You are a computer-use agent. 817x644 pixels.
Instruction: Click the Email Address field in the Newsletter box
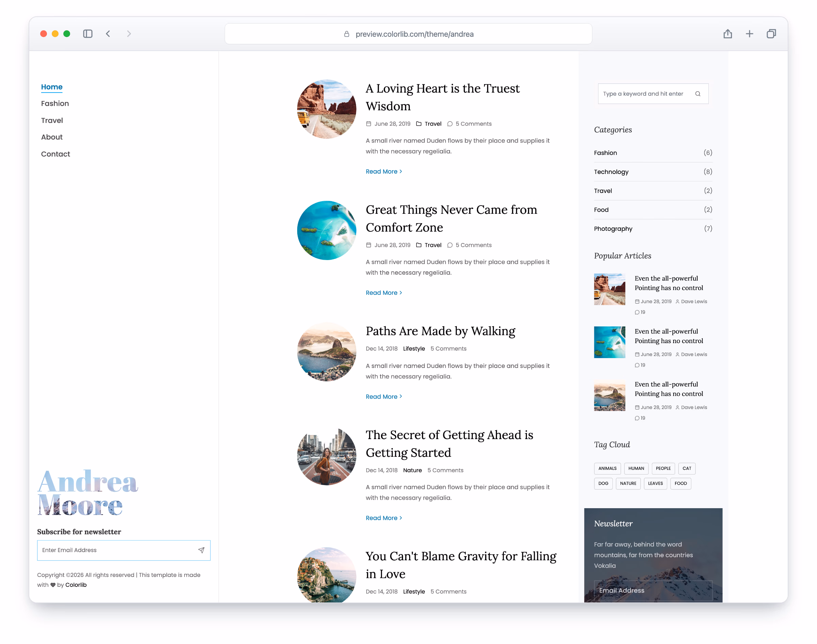point(653,591)
